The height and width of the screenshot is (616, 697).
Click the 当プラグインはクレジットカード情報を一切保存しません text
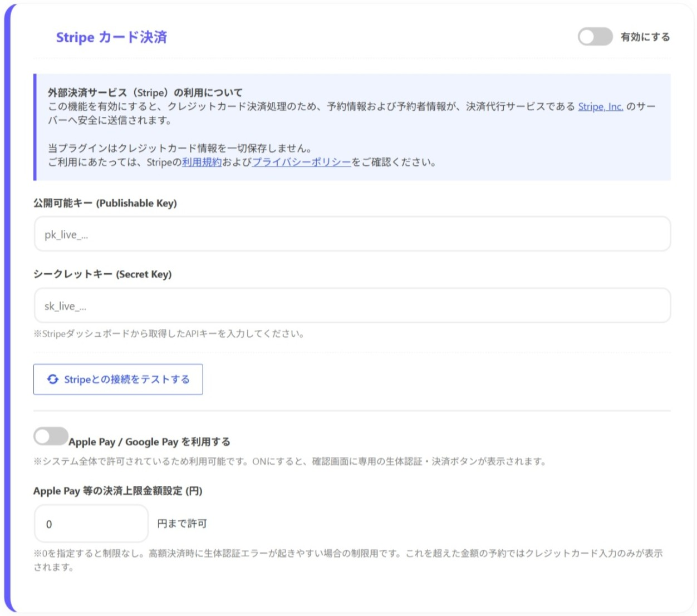click(x=180, y=148)
